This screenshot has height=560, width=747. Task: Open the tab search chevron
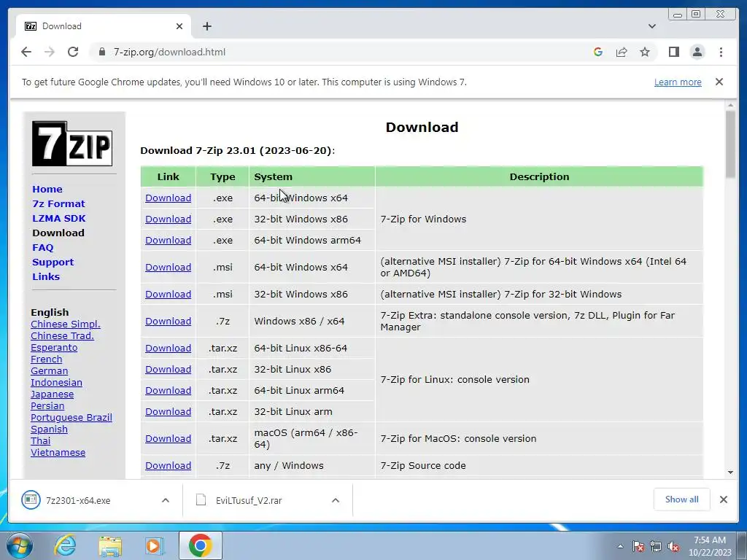[652, 26]
